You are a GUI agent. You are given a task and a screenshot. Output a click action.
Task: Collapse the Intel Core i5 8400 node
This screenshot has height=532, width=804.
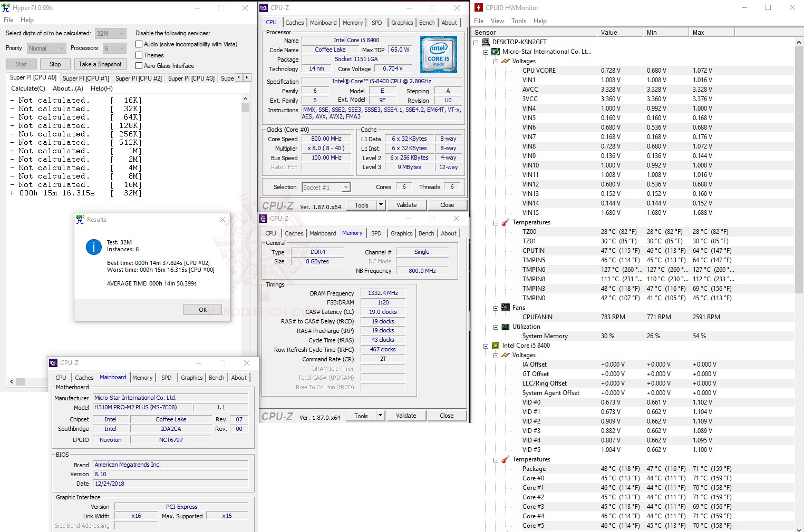486,346
